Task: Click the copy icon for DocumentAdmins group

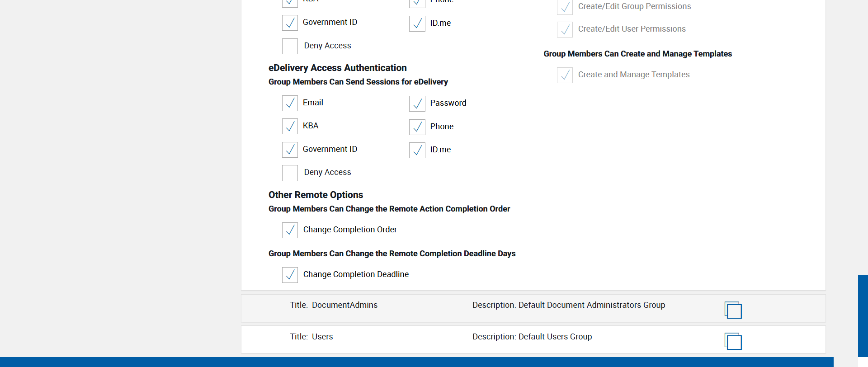Action: (x=733, y=310)
